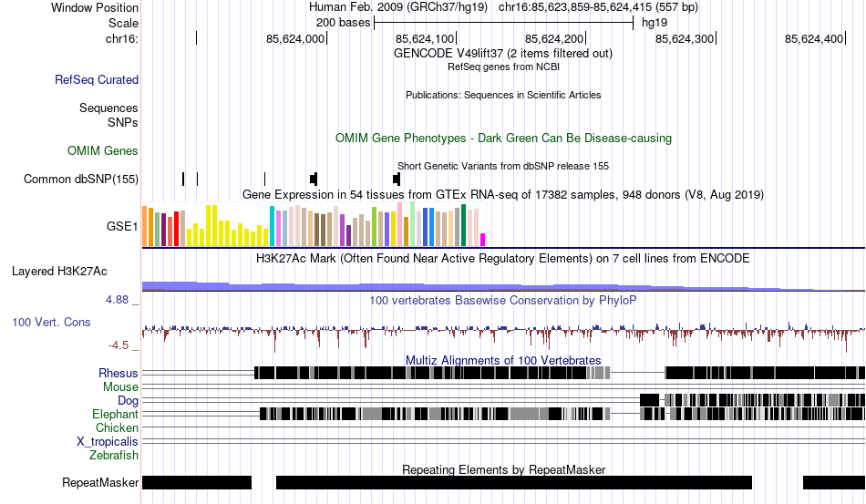
Task: Click the chr16: ruler label
Action: (122, 38)
